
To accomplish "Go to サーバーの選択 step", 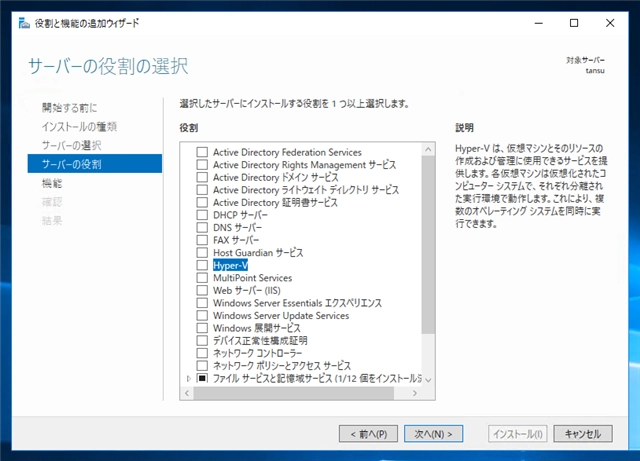I will click(71, 145).
